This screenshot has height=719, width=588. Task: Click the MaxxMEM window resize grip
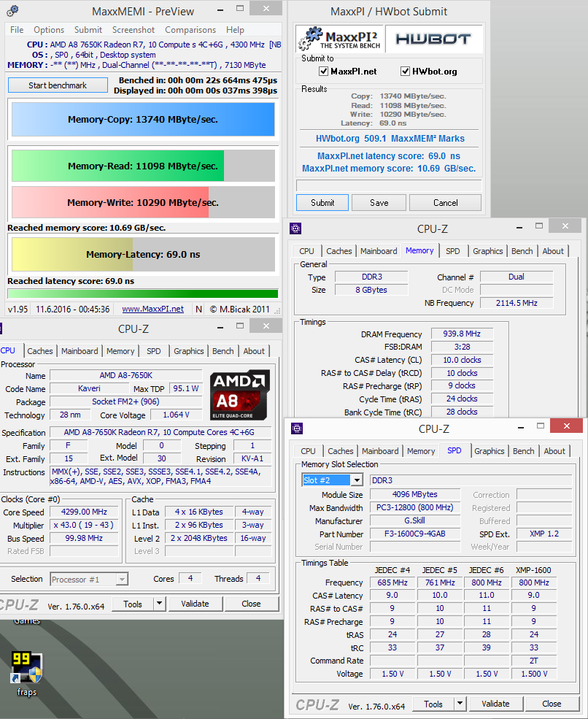277,310
